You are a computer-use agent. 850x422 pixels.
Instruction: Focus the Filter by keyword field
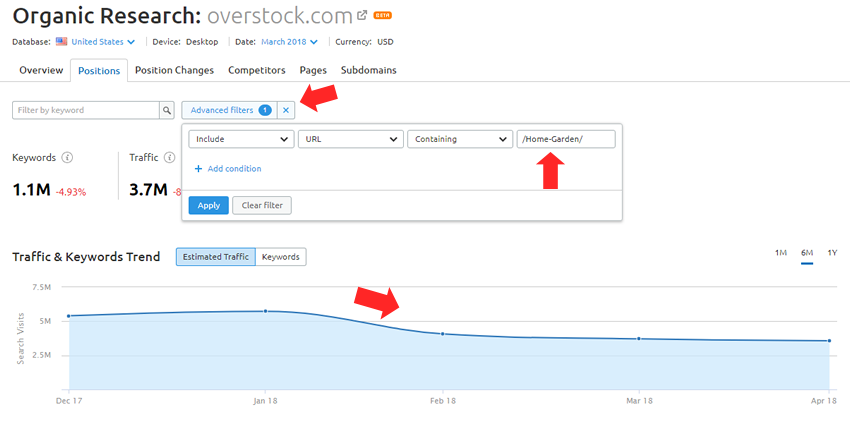[86, 110]
